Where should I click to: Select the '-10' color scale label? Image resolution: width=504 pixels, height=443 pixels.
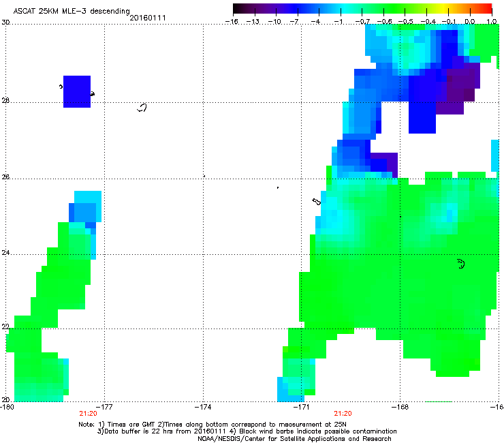[x=274, y=22]
